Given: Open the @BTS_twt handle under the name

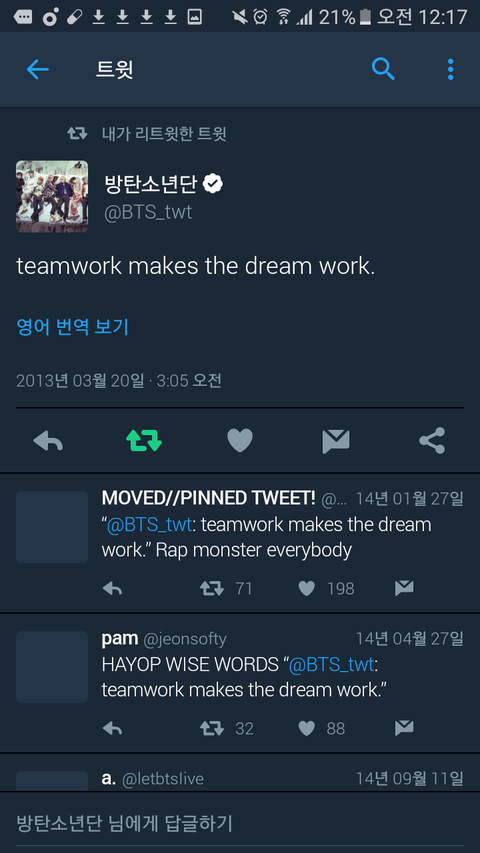Looking at the screenshot, I should coord(148,212).
